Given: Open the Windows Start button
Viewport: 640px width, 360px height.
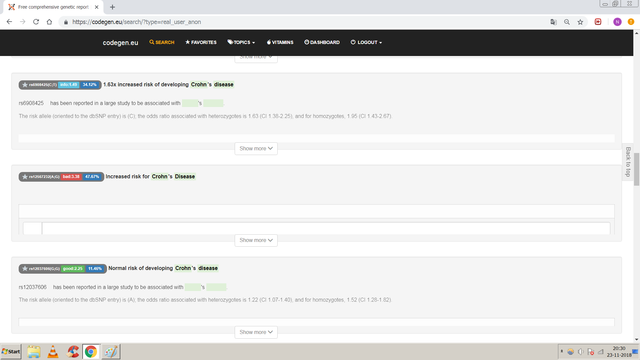Looking at the screenshot, I should [11, 351].
